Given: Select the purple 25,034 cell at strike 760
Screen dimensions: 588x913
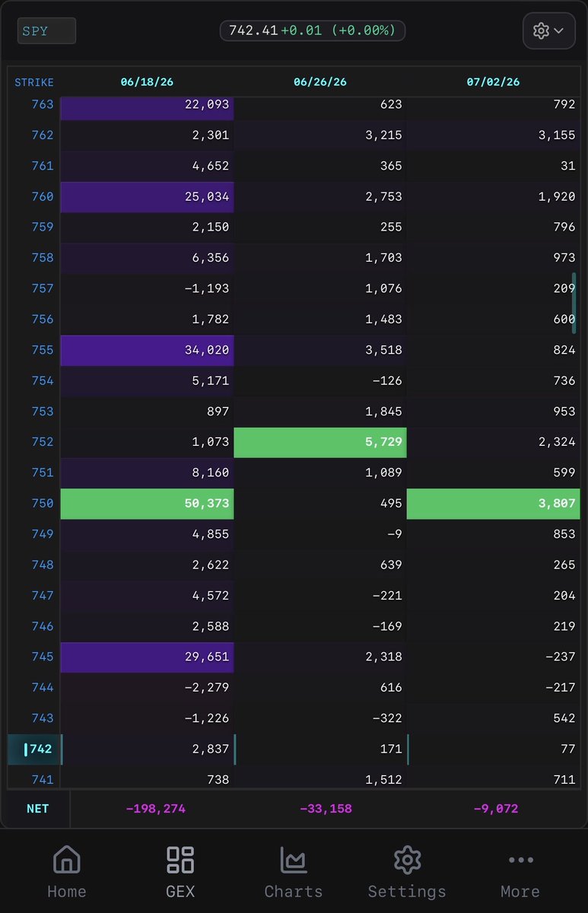Looking at the screenshot, I should [147, 197].
